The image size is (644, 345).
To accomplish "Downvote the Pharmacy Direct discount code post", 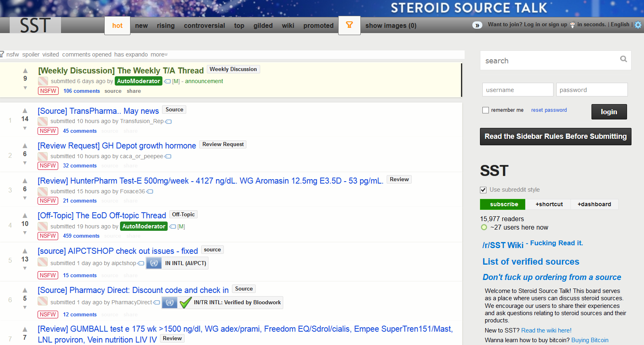I will coord(25,307).
